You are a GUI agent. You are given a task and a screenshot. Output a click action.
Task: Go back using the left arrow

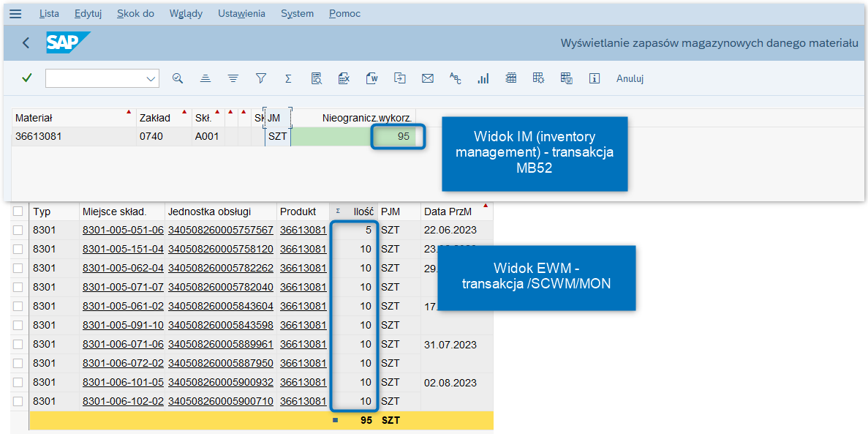[x=26, y=43]
